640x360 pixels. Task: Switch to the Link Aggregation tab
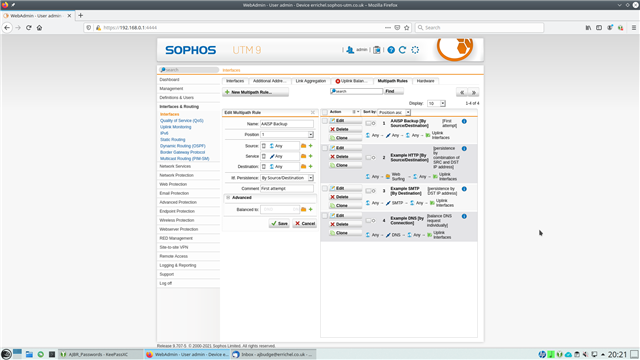311,81
